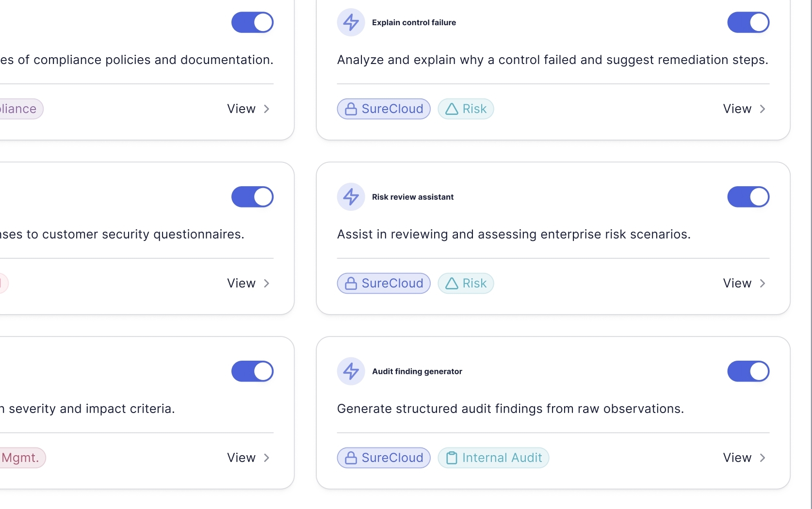This screenshot has width=812, height=509.
Task: Click lightning icon on Risk review assistant card
Action: pyautogui.click(x=351, y=197)
